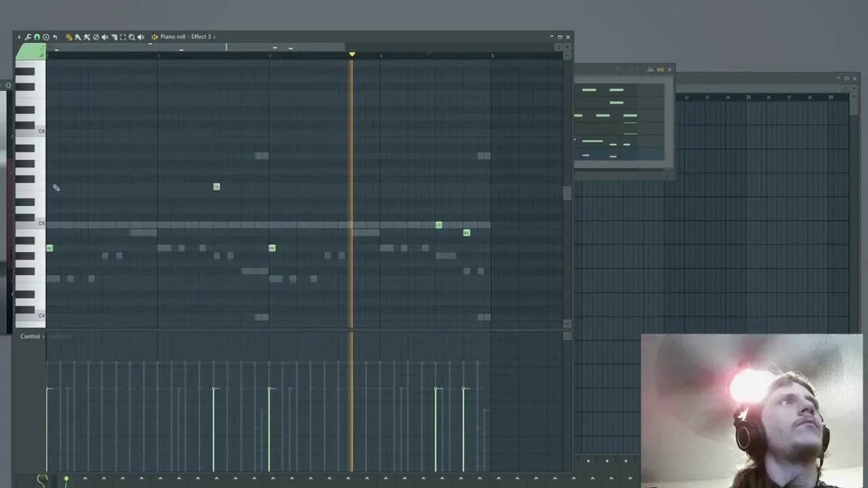Select the highlighted A4 note at bar 1

[x=50, y=248]
